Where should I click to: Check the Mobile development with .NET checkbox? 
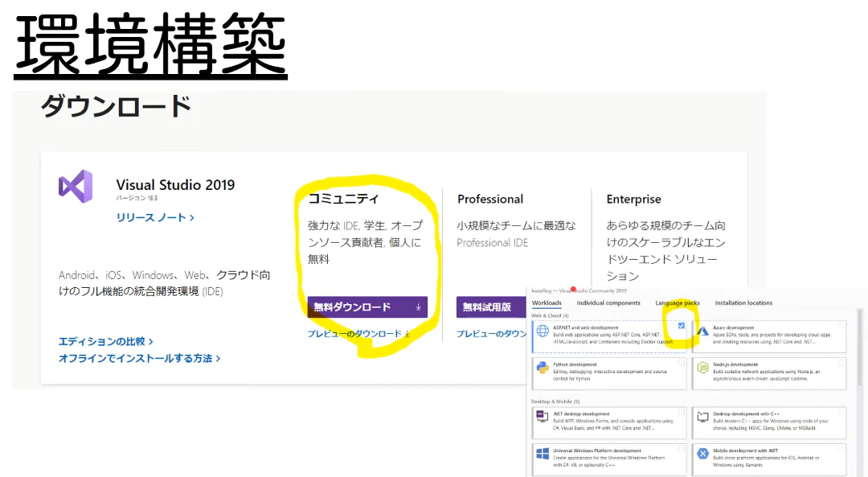click(841, 449)
